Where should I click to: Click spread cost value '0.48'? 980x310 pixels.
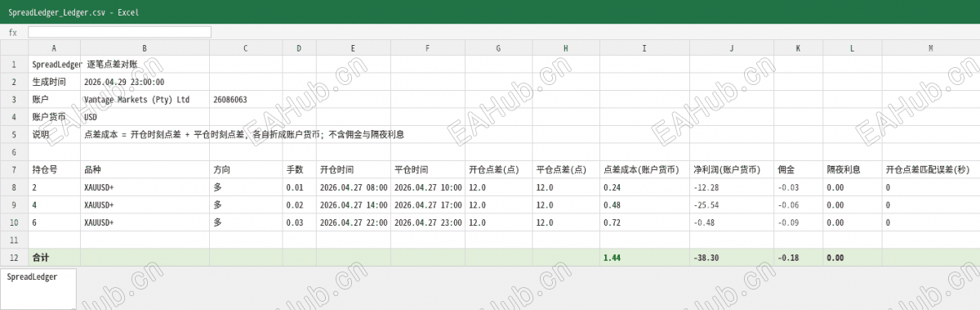point(644,205)
